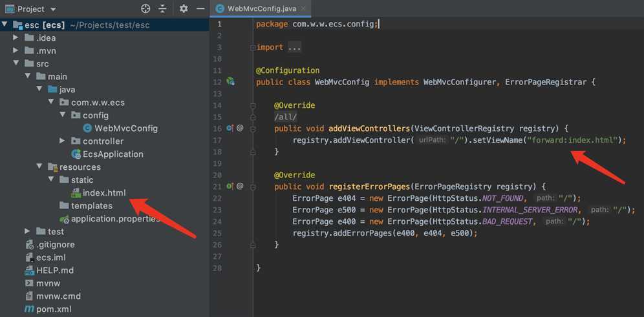The width and height of the screenshot is (644, 317).
Task: Click the WebMvcConfig class icon in tree
Action: 87,128
